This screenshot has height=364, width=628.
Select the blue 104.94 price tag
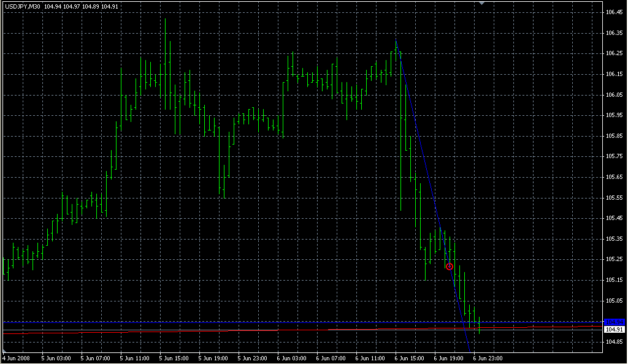(x=614, y=322)
